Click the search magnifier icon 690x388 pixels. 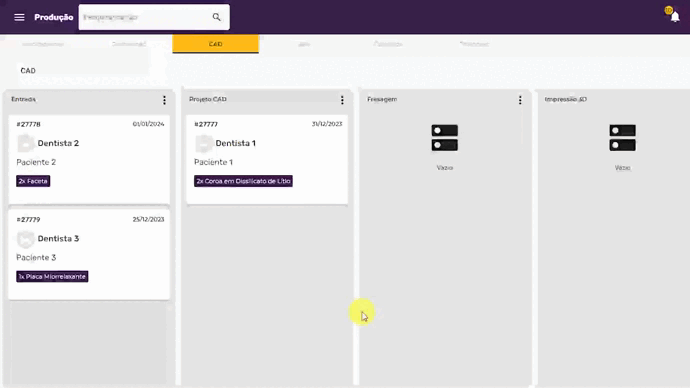click(216, 17)
